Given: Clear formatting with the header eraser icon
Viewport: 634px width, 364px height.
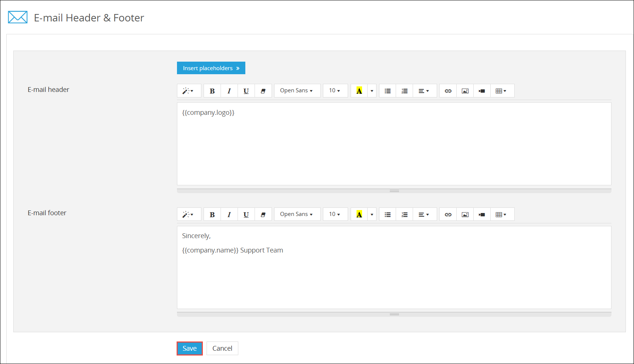Looking at the screenshot, I should click(x=263, y=91).
